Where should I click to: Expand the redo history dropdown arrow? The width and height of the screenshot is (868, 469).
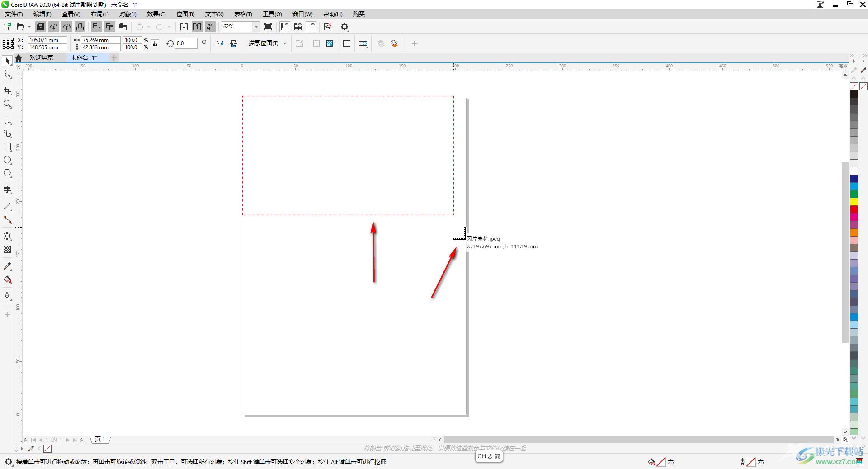coord(169,27)
